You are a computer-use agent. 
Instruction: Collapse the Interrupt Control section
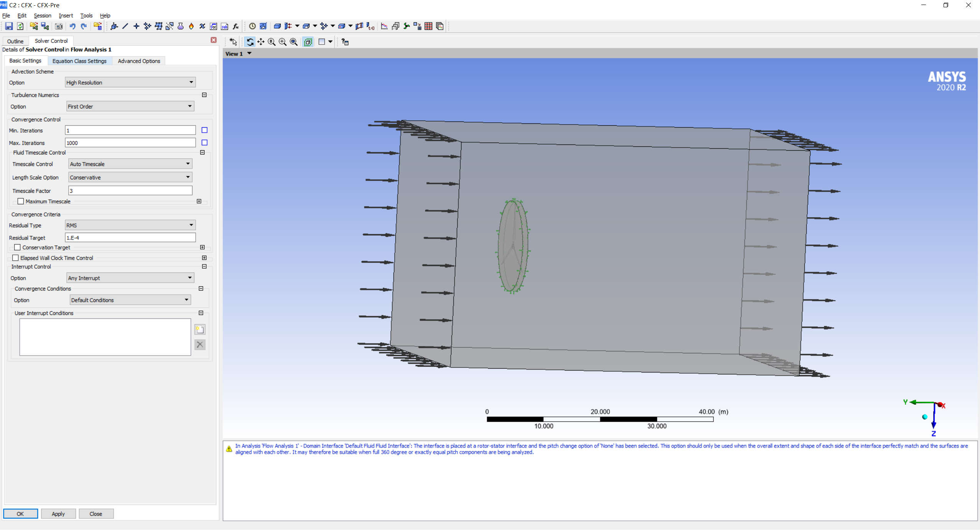click(x=204, y=266)
